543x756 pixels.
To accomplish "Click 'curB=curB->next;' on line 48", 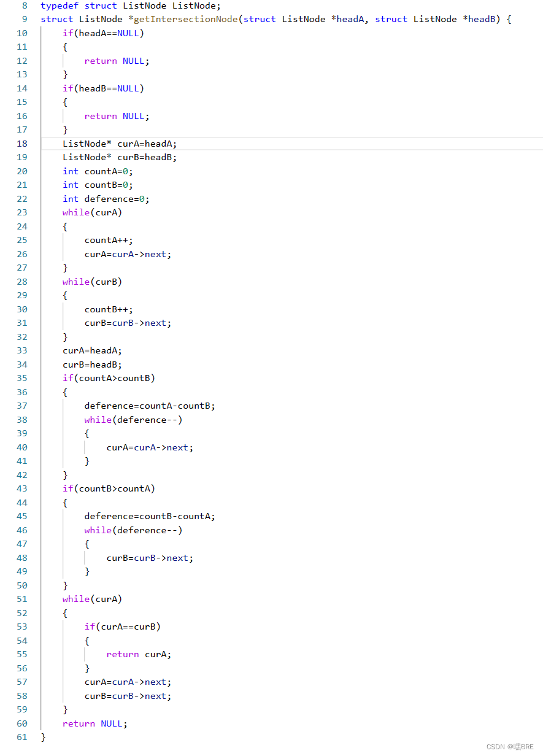I will [x=150, y=558].
